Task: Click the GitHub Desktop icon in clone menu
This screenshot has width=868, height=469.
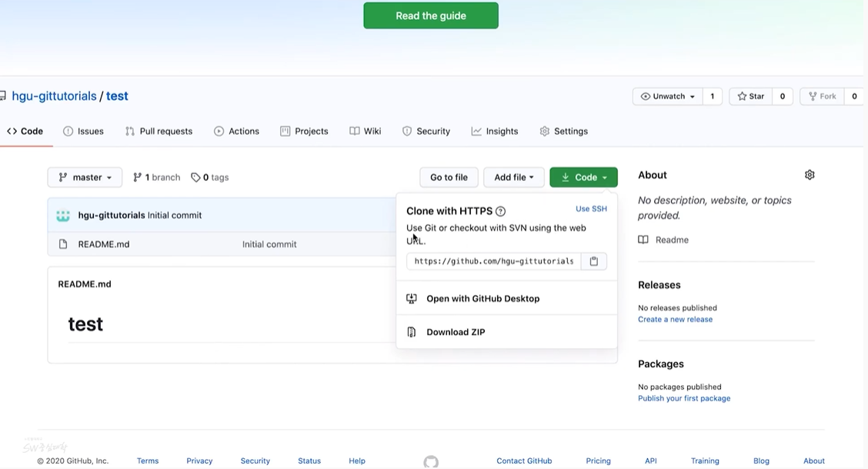Action: [x=412, y=299]
